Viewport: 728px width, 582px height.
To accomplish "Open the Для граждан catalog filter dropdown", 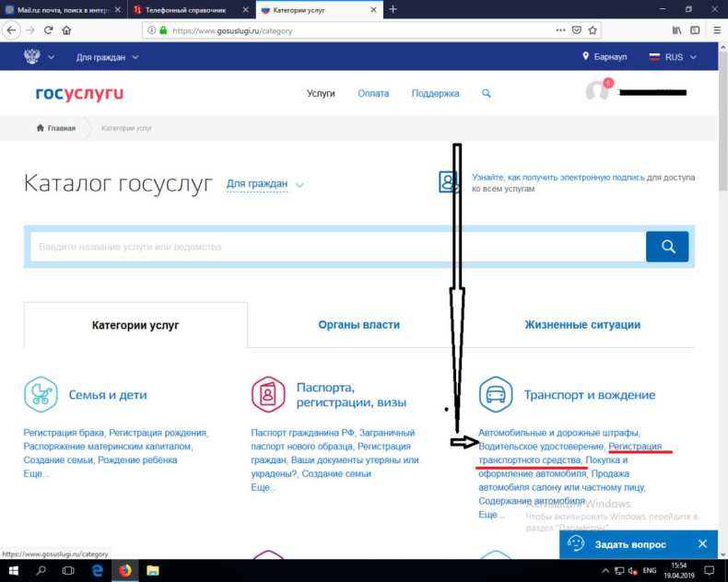I will click(x=265, y=184).
